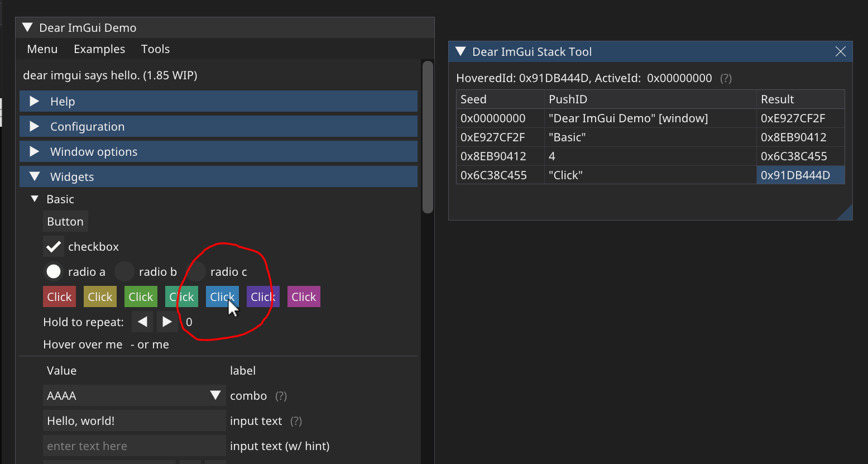Click the left arrow repeat button
The height and width of the screenshot is (464, 868).
pos(142,322)
